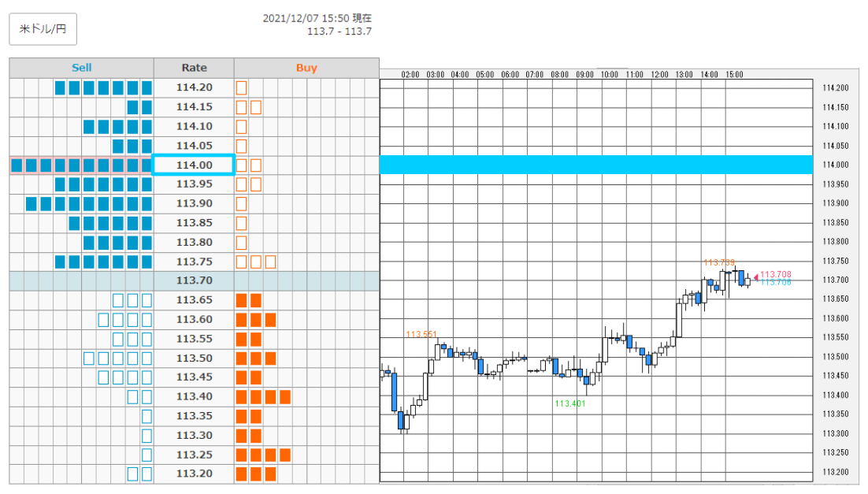Click the 15:00 time axis label

click(734, 75)
